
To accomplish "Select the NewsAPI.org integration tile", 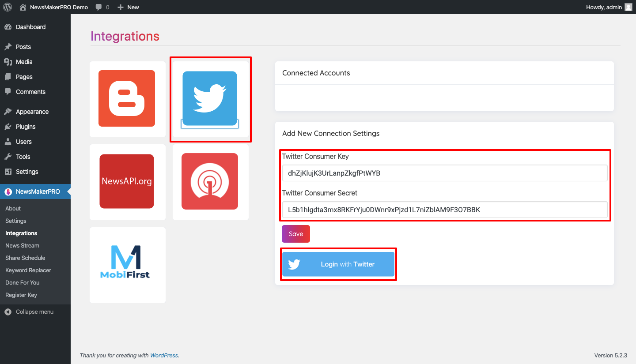I will point(127,181).
